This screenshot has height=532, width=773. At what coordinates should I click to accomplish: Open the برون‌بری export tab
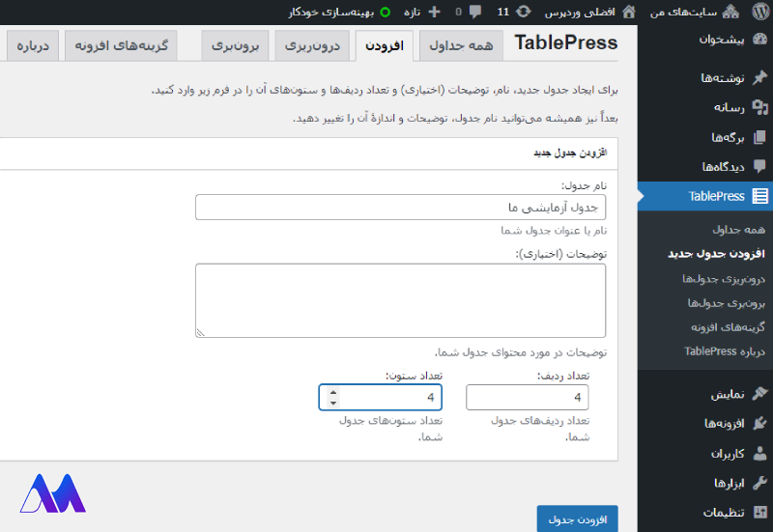click(x=235, y=45)
